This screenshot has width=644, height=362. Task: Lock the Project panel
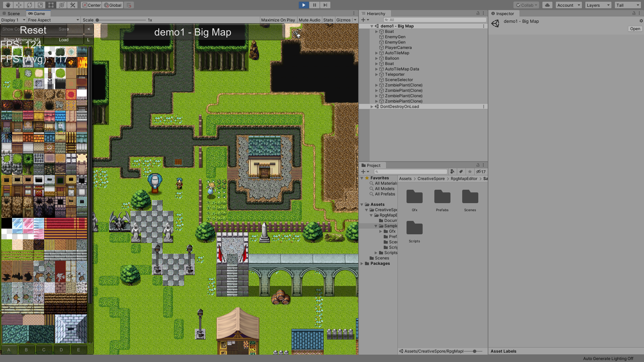click(478, 165)
